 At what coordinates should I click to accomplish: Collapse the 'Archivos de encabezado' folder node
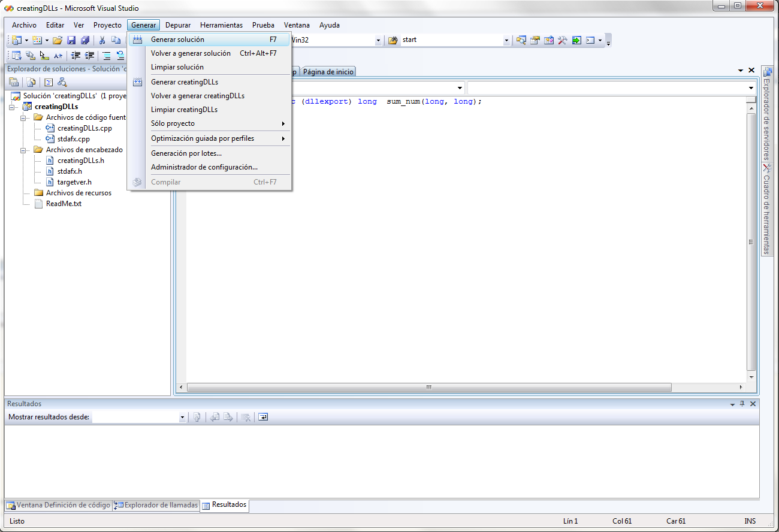tap(25, 150)
